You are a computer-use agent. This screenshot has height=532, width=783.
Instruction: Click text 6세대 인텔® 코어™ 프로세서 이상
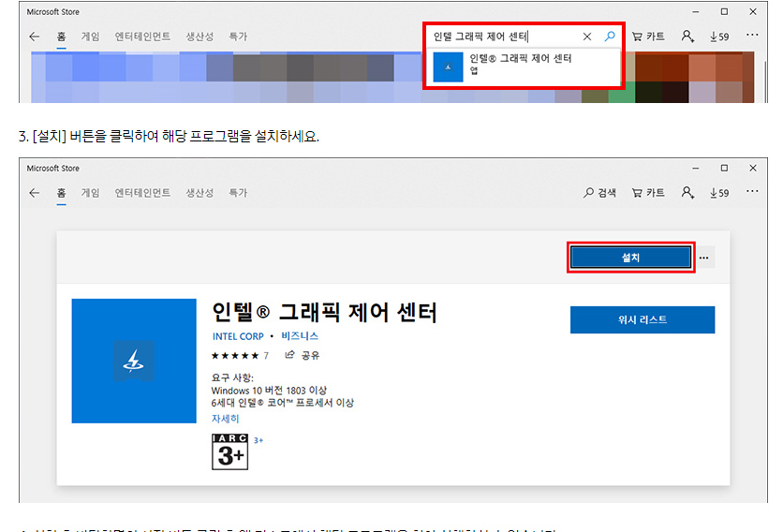[282, 403]
